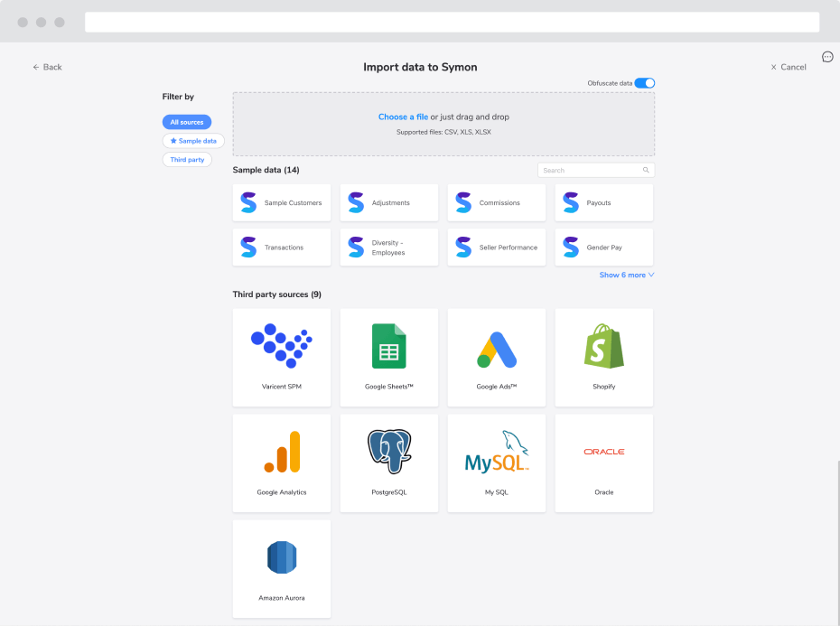Click the My SQL caption
This screenshot has height=626, width=840.
[497, 492]
